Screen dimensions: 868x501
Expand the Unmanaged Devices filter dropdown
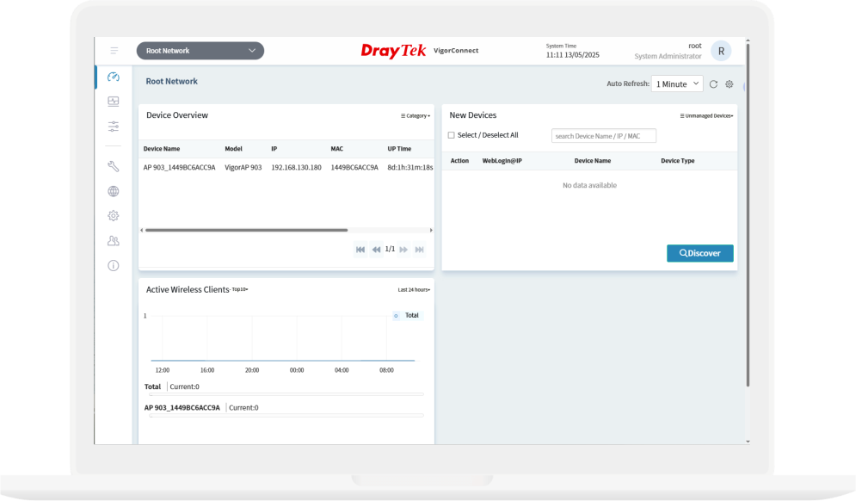tap(706, 115)
